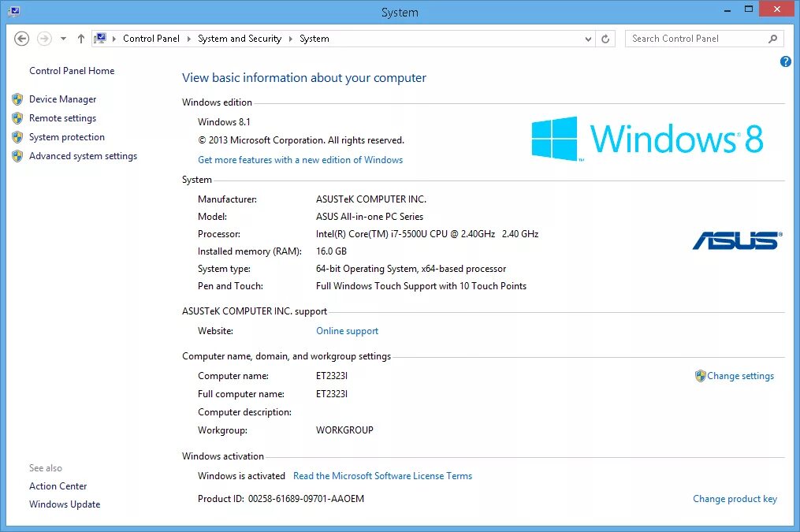The image size is (800, 532).
Task: Select System in the address breadcrumb
Action: (x=314, y=39)
